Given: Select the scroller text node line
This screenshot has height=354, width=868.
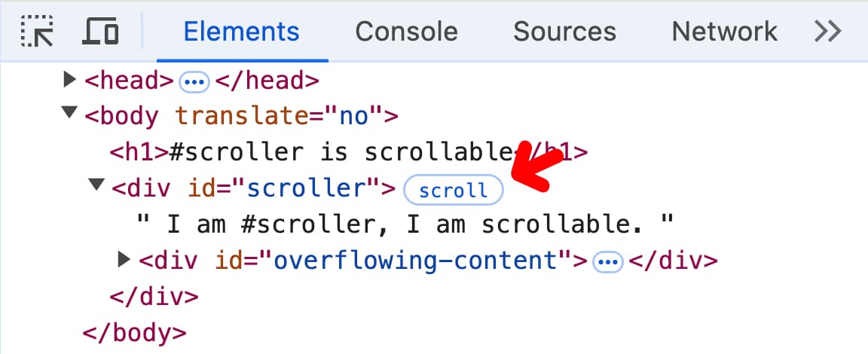Looking at the screenshot, I should [405, 224].
